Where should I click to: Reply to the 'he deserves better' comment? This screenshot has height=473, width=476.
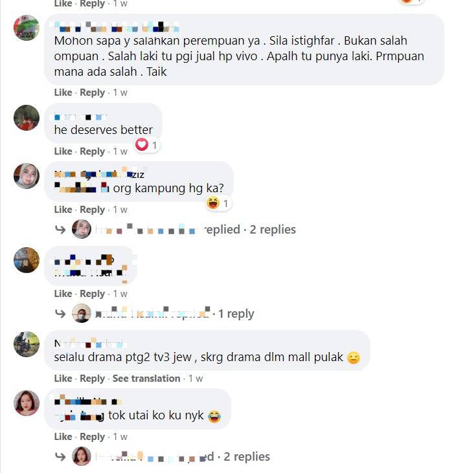pos(92,151)
